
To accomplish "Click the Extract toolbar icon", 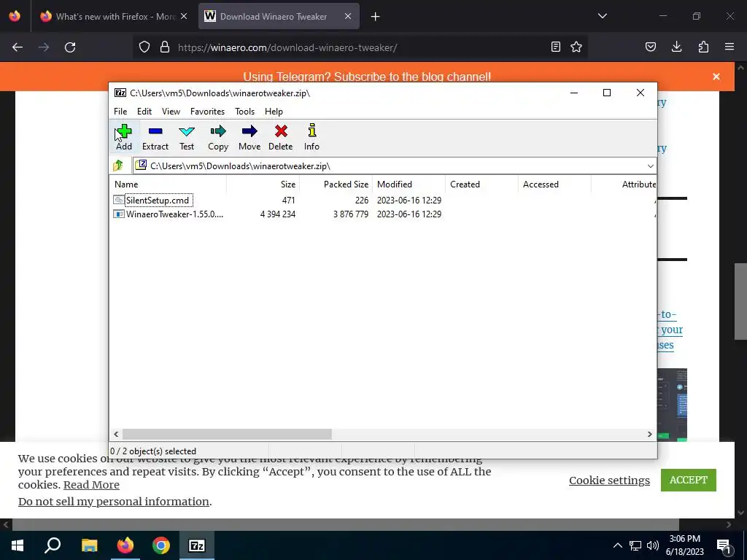I will point(155,137).
